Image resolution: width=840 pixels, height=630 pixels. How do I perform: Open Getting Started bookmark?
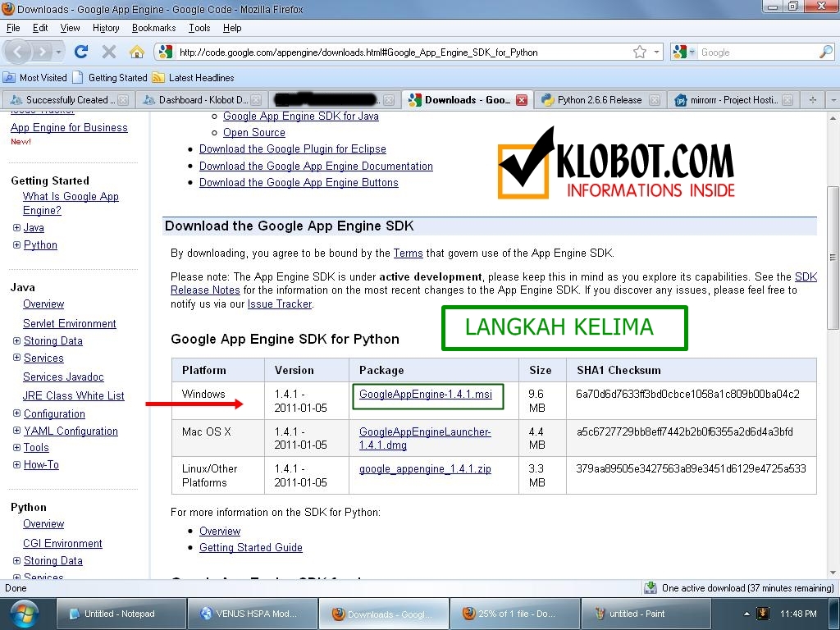111,78
